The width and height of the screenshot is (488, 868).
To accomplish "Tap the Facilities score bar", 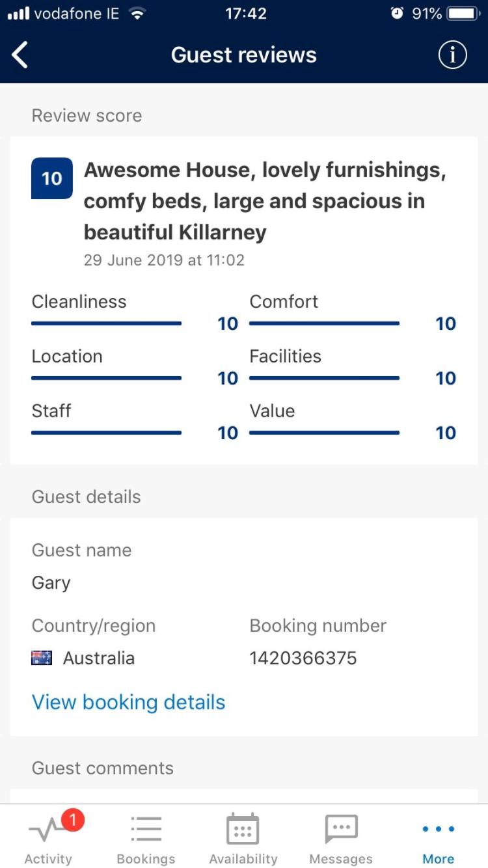I will pyautogui.click(x=324, y=378).
